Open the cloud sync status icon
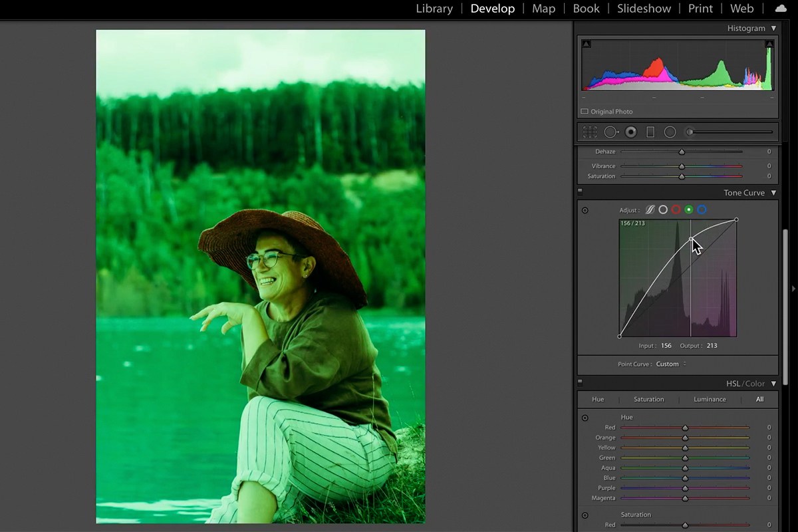The image size is (798, 532). [x=781, y=9]
